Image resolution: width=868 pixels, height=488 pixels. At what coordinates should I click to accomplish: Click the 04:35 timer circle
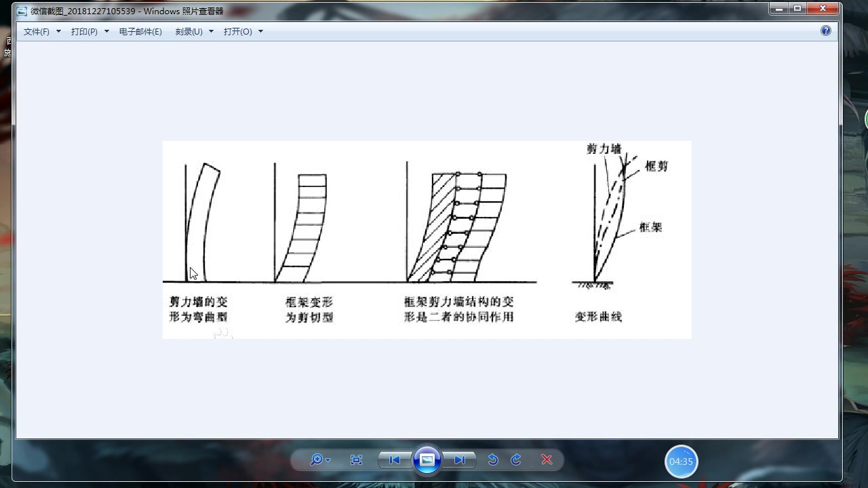coord(681,462)
